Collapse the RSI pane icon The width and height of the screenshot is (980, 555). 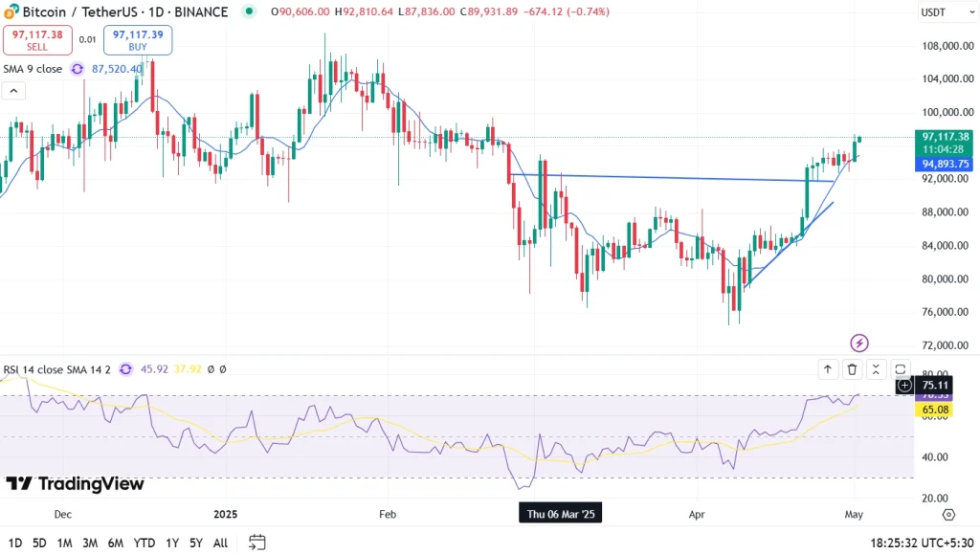pos(876,369)
